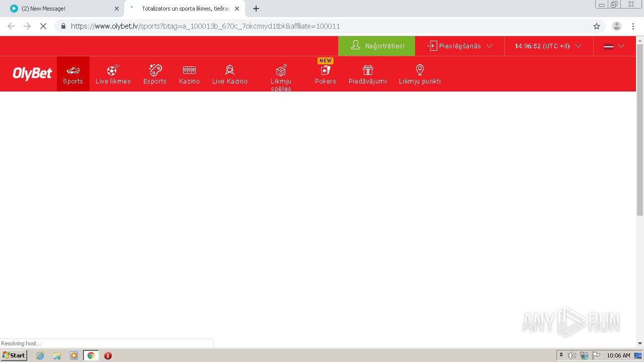
Task: Click the browser forward arrow
Action: point(27,26)
